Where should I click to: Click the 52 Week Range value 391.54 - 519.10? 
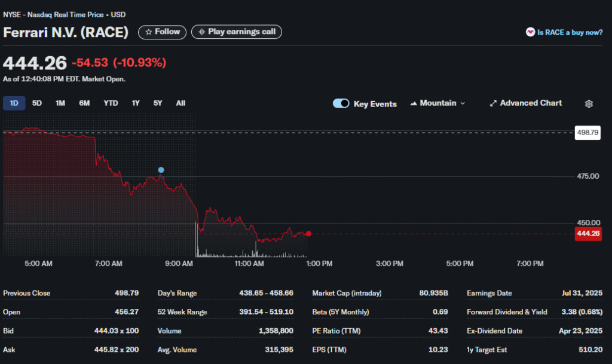pyautogui.click(x=266, y=312)
